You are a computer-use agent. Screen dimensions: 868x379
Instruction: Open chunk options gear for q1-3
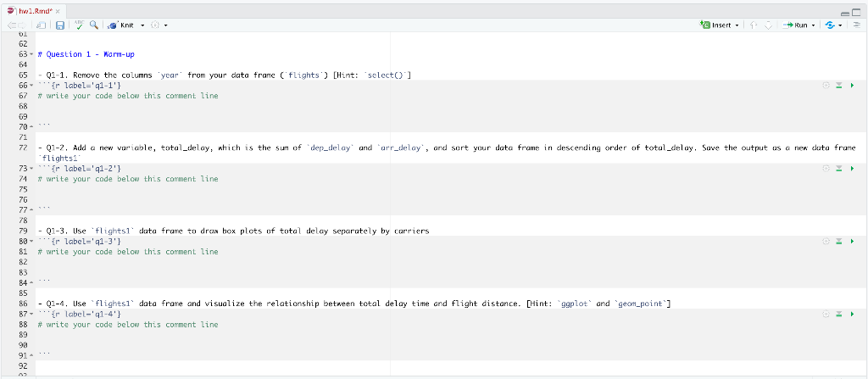(826, 242)
